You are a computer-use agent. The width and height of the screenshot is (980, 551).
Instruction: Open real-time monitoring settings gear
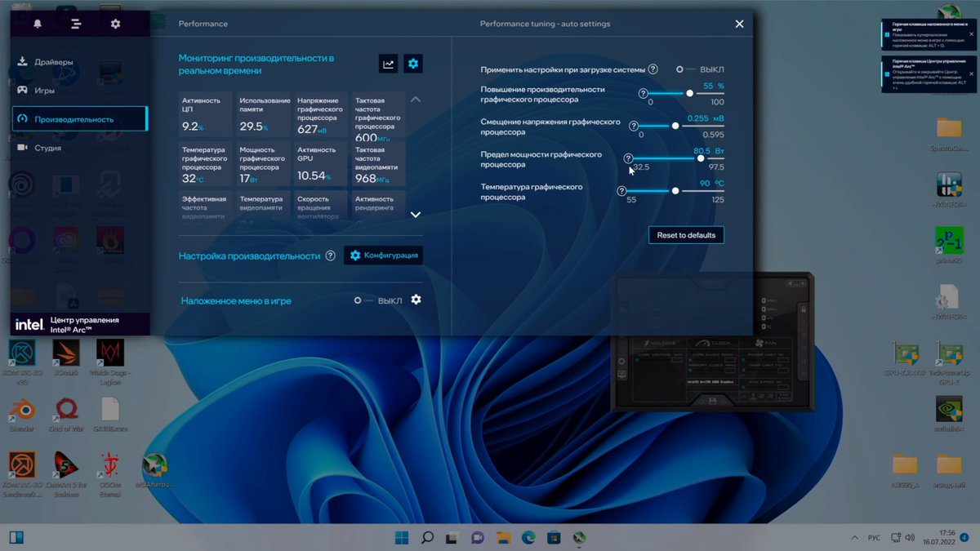pyautogui.click(x=413, y=64)
